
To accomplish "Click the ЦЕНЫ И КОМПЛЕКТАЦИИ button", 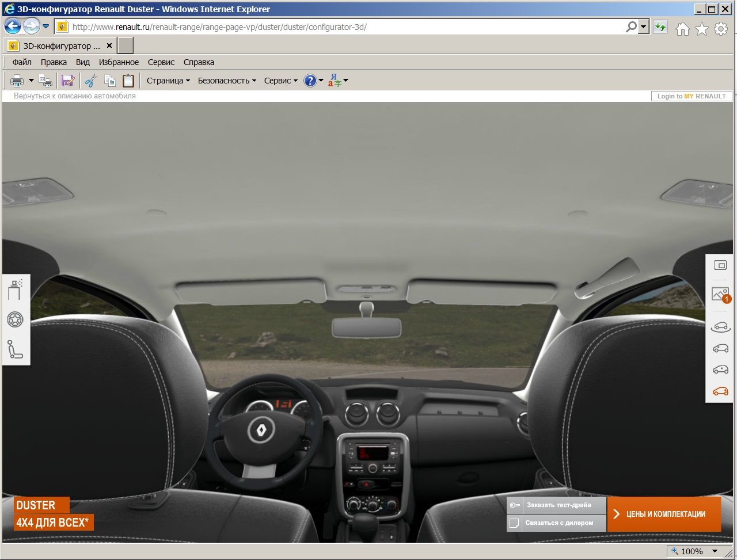I will pos(664,514).
